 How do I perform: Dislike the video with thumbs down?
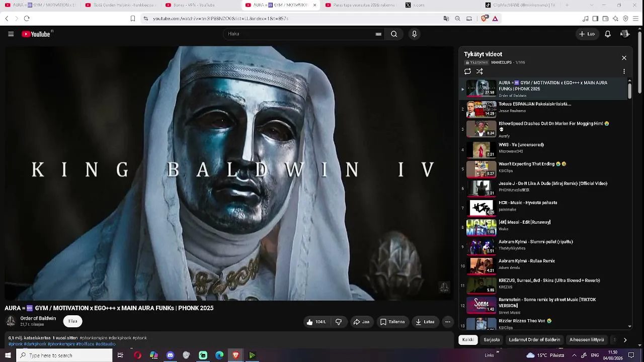click(x=339, y=322)
